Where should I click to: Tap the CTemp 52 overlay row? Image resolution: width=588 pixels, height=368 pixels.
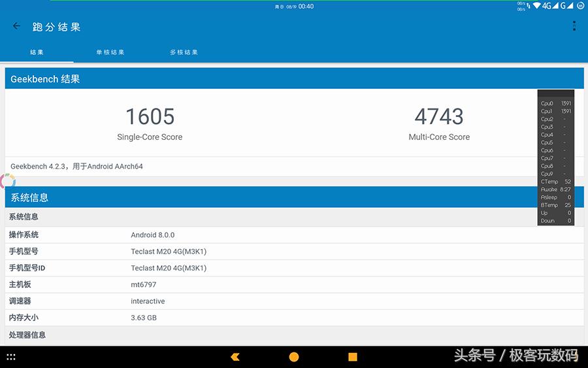(556, 182)
